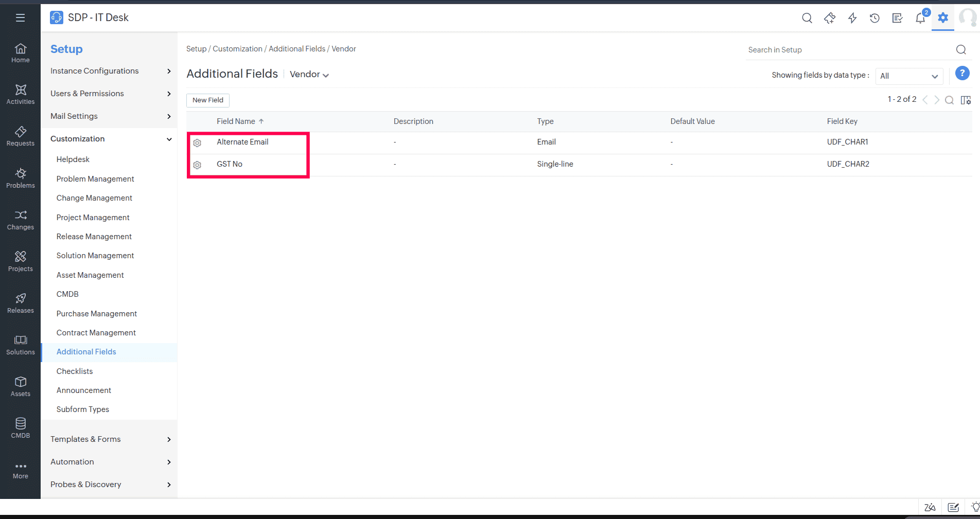Screen dimensions: 980x519
Task: Select Announcement in the setup menu
Action: click(84, 390)
